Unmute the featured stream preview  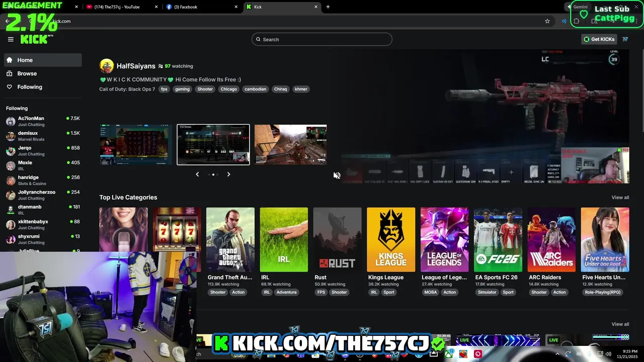[x=337, y=175]
